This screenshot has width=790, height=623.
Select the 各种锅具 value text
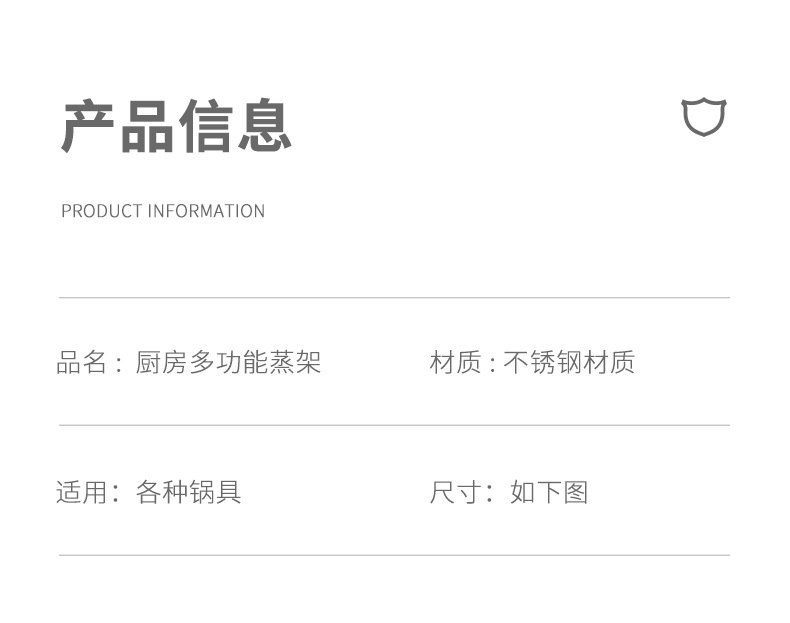pos(189,492)
